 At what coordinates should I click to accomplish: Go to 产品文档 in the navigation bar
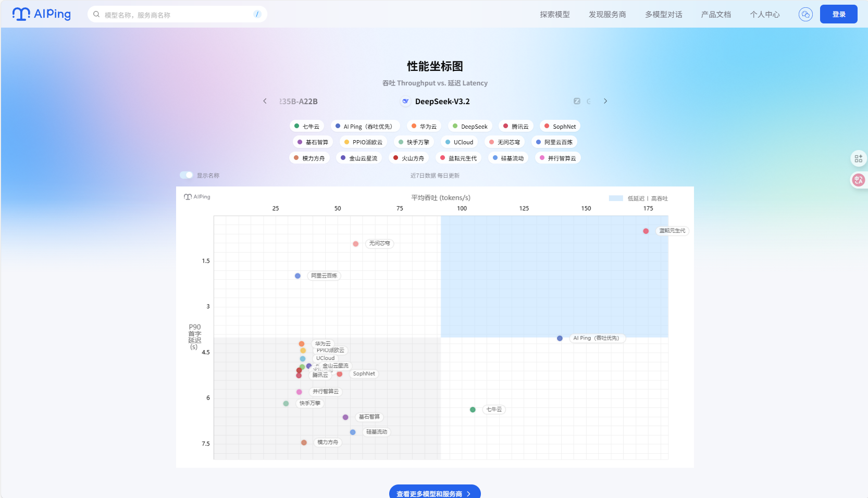click(x=716, y=14)
